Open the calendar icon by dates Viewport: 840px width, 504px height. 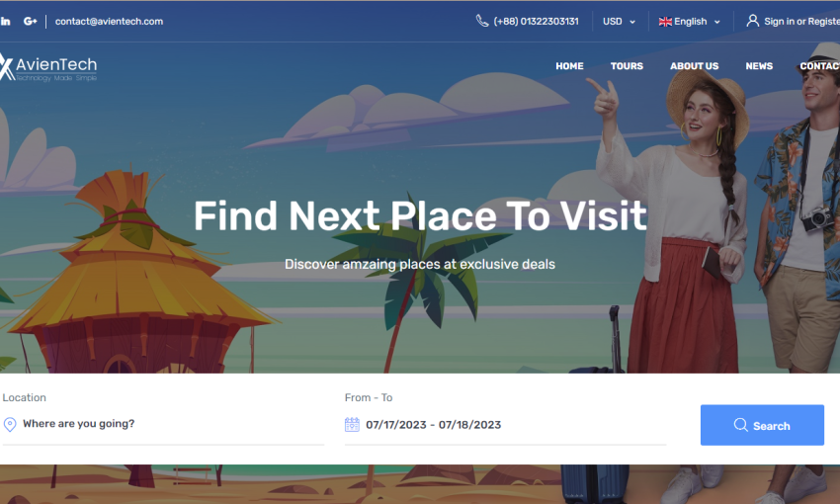[x=352, y=424]
